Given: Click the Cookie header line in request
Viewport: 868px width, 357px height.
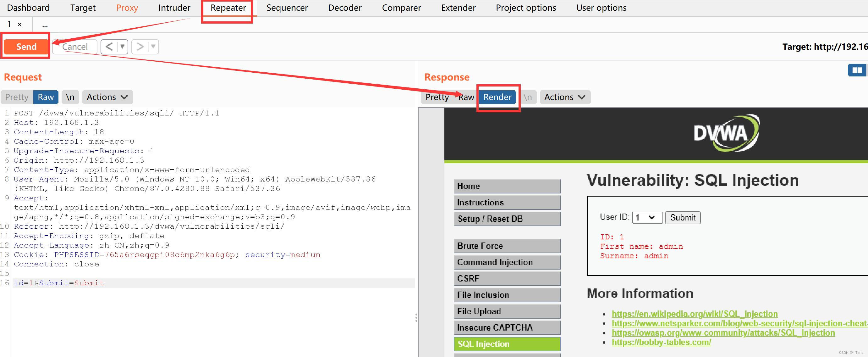Looking at the screenshot, I should click(167, 254).
